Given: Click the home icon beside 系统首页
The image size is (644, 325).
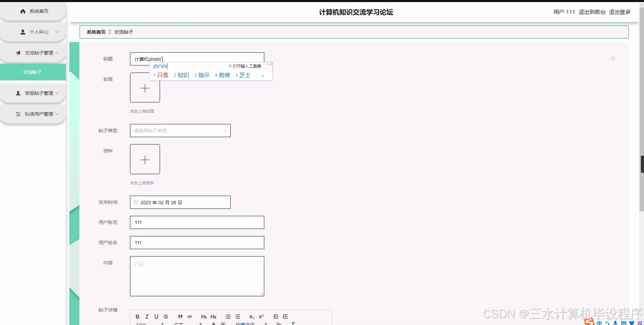Looking at the screenshot, I should click(x=23, y=11).
